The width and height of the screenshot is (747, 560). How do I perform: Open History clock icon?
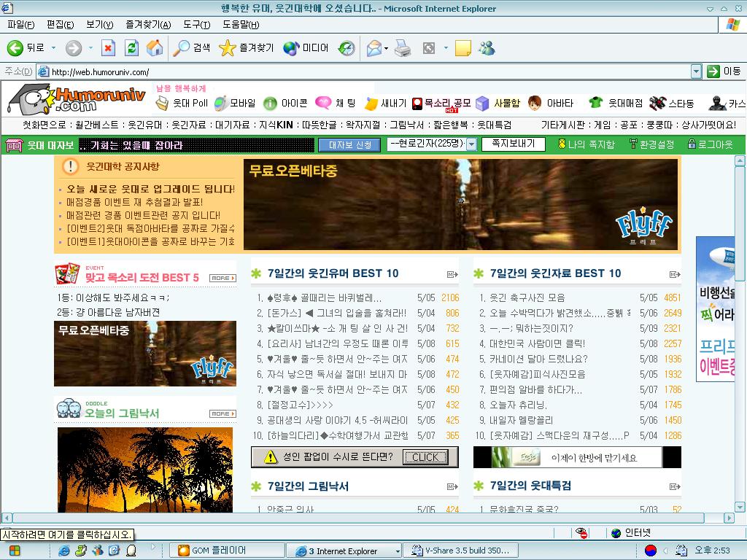coord(347,47)
